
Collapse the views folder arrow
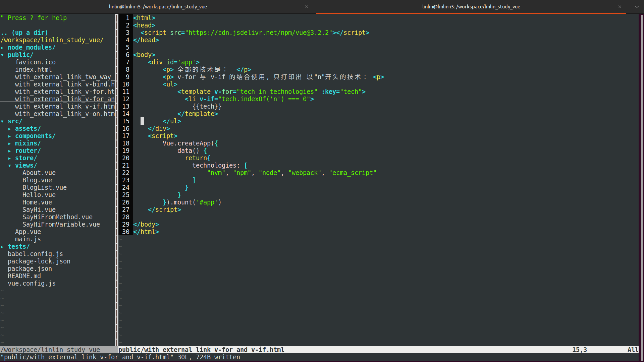[x=10, y=166]
